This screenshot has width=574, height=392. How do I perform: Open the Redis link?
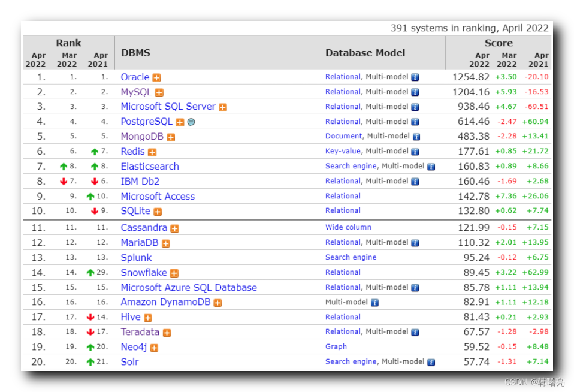click(133, 152)
